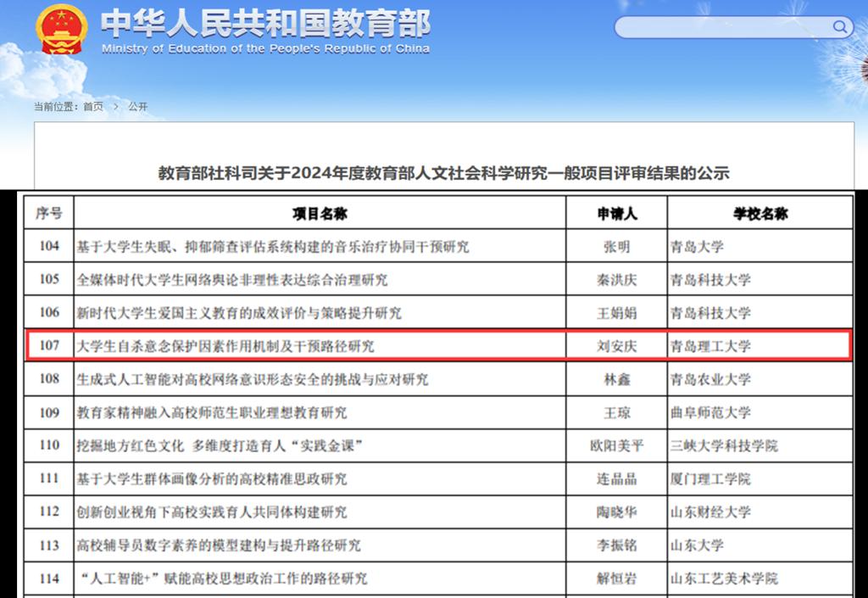Click project title in row 104
868x598 pixels.
pos(273,247)
